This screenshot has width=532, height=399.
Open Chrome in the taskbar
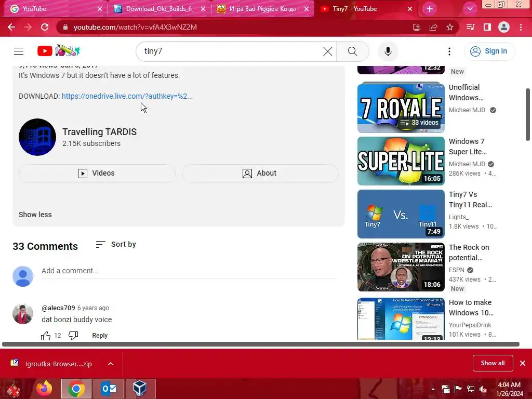click(x=76, y=389)
